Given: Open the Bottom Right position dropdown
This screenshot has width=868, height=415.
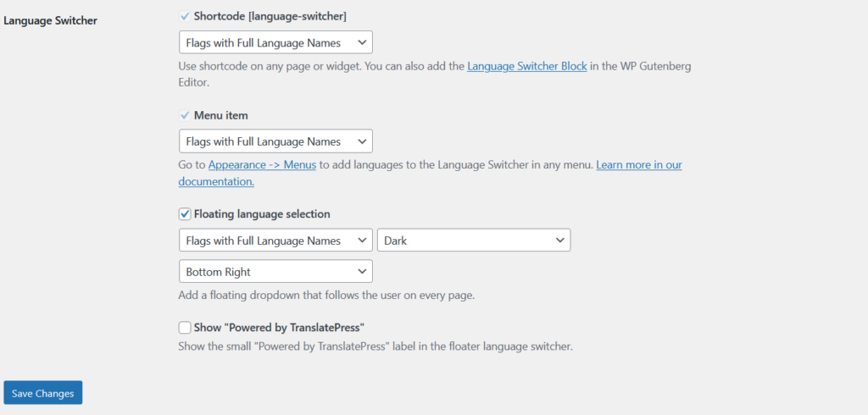Looking at the screenshot, I should coord(275,271).
